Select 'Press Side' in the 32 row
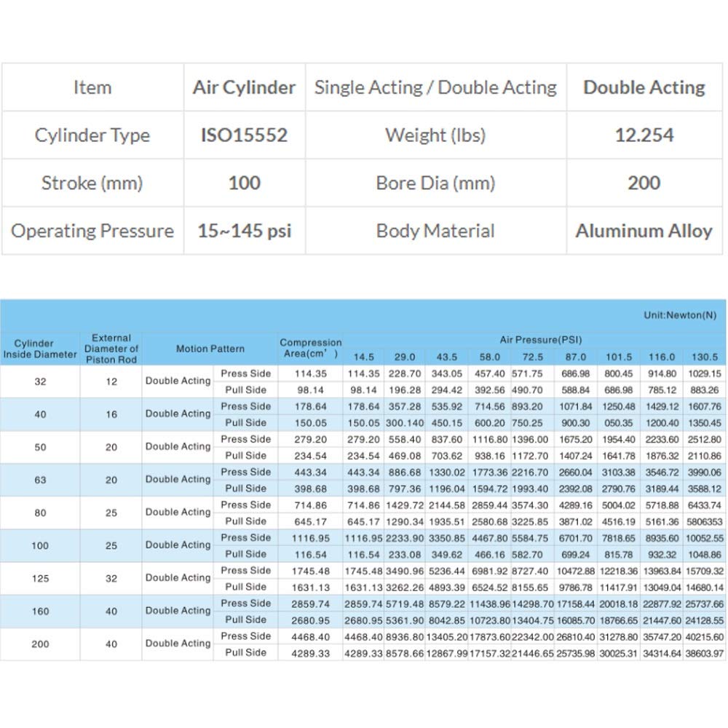Screen dimensions: 728x728 (245, 373)
